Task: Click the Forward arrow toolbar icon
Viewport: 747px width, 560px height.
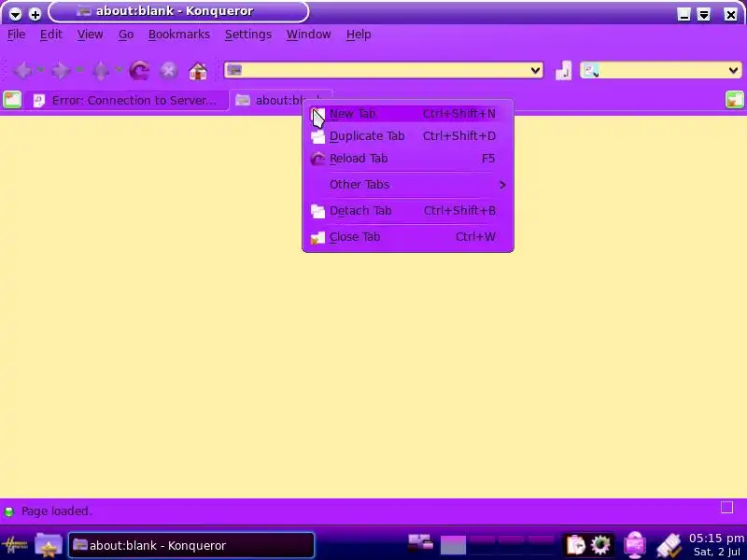Action: coord(61,71)
